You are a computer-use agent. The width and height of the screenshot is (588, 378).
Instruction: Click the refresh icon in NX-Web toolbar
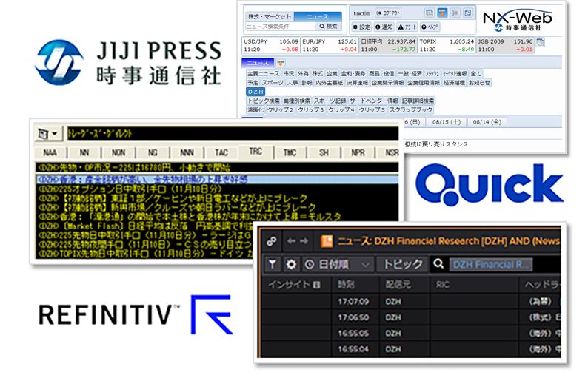point(467,13)
